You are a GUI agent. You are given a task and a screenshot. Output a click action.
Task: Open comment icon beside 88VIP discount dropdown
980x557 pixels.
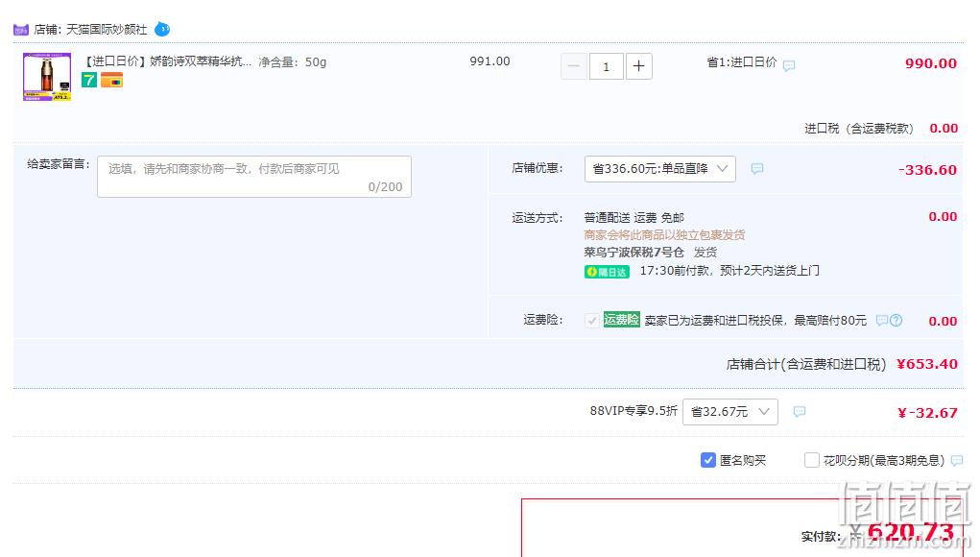pos(799,411)
